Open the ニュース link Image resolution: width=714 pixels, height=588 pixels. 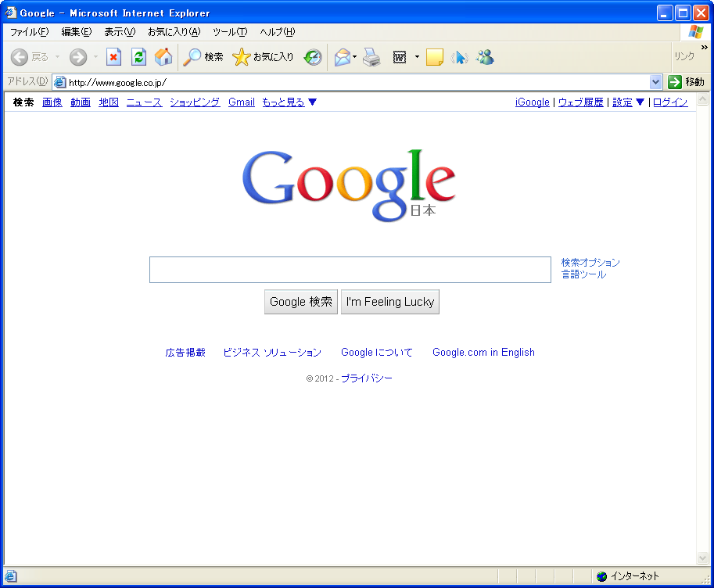tap(145, 102)
